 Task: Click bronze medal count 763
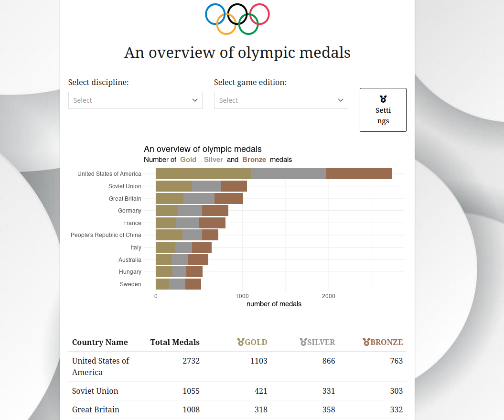point(397,361)
